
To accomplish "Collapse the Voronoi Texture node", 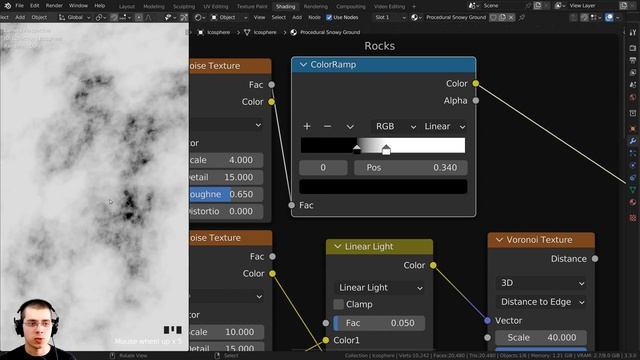I will pyautogui.click(x=499, y=240).
